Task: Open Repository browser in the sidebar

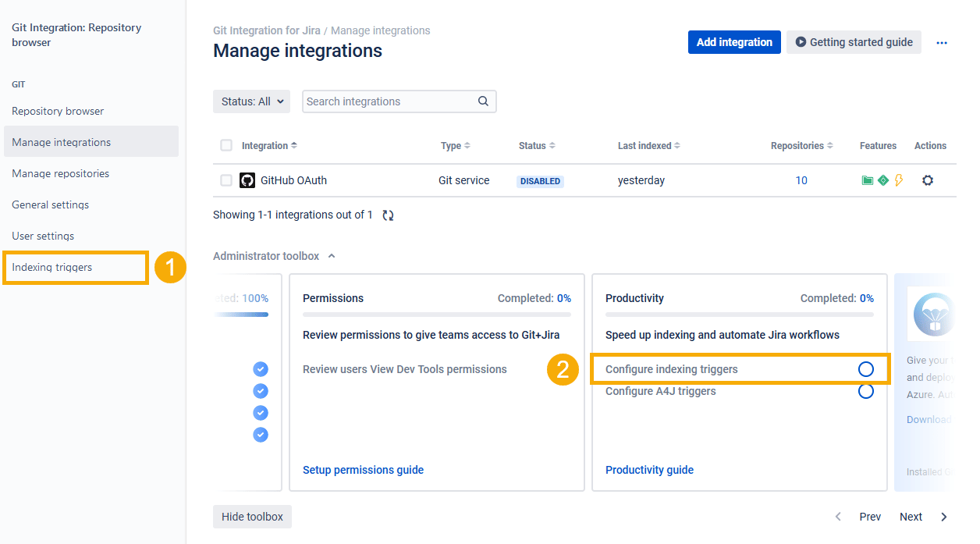Action: (58, 111)
